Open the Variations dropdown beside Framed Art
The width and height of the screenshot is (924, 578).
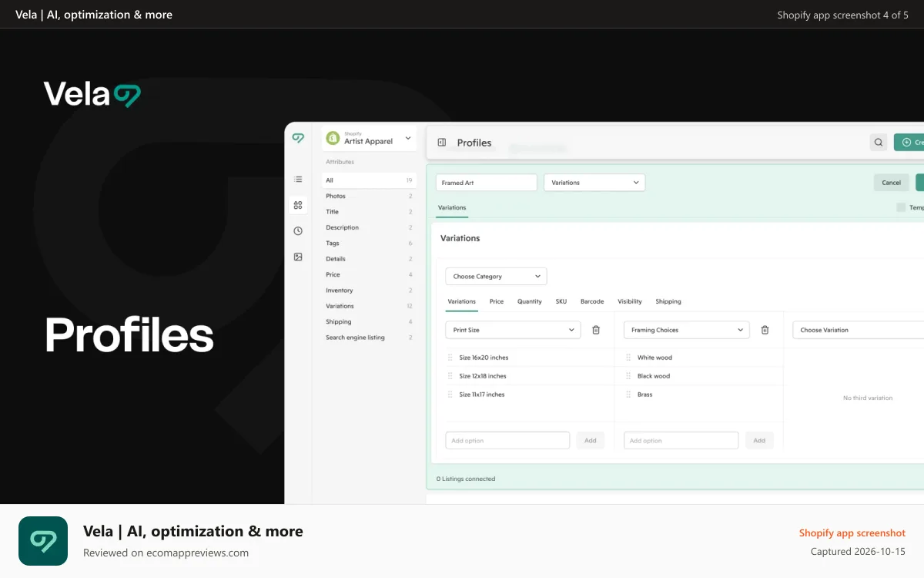(x=594, y=183)
